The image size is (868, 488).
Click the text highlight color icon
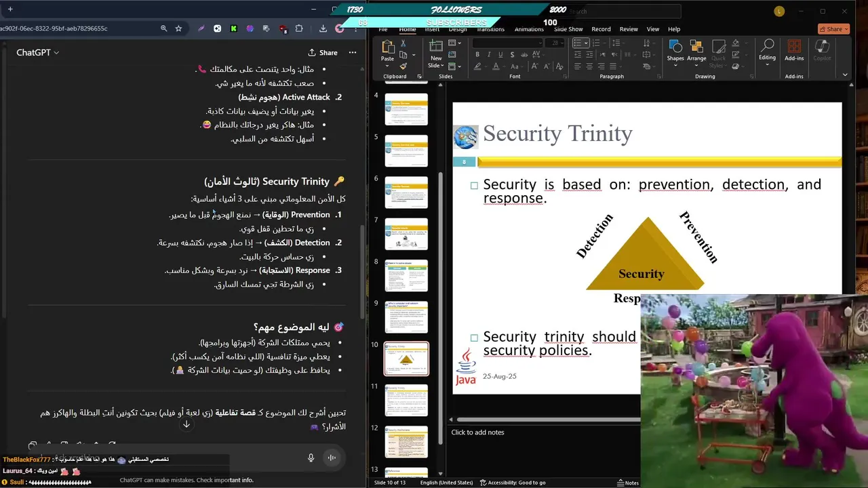(477, 66)
